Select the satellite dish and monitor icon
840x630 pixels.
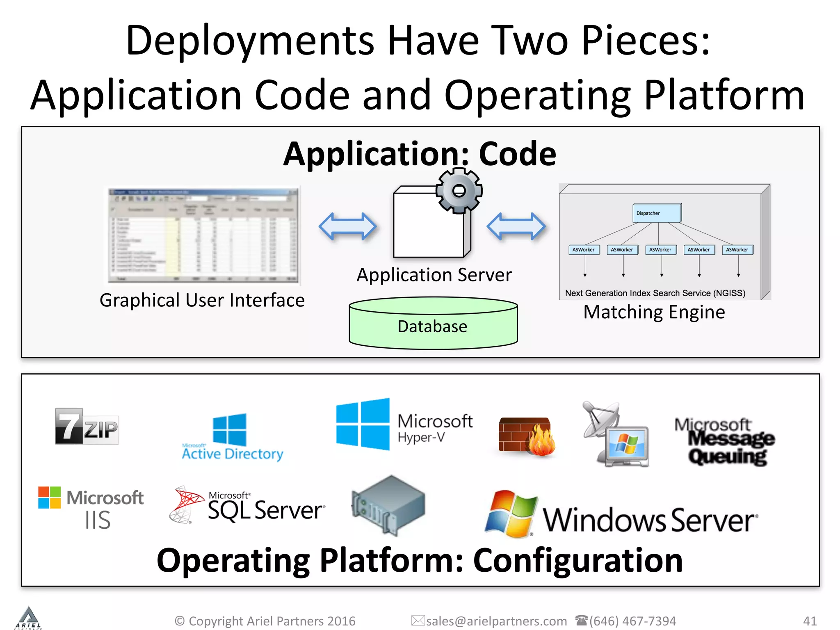coord(615,434)
